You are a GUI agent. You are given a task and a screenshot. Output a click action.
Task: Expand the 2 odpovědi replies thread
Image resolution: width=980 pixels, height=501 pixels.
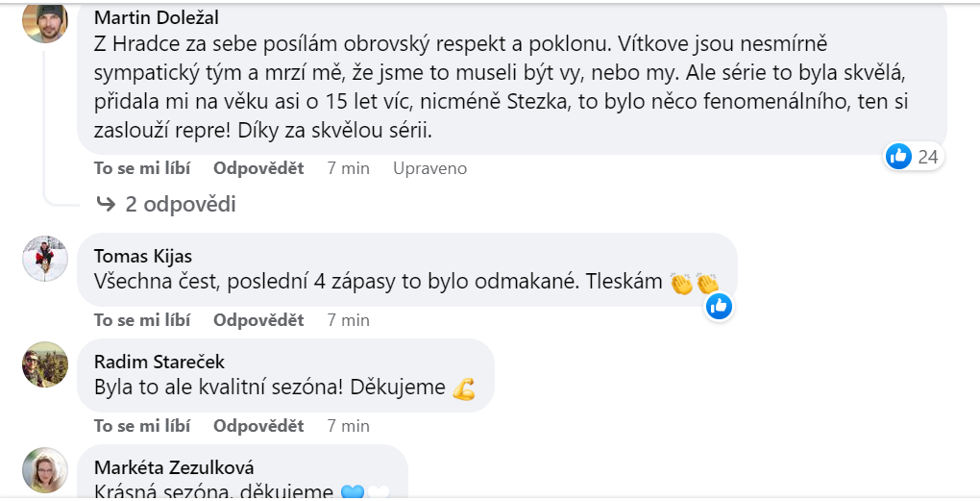[166, 204]
